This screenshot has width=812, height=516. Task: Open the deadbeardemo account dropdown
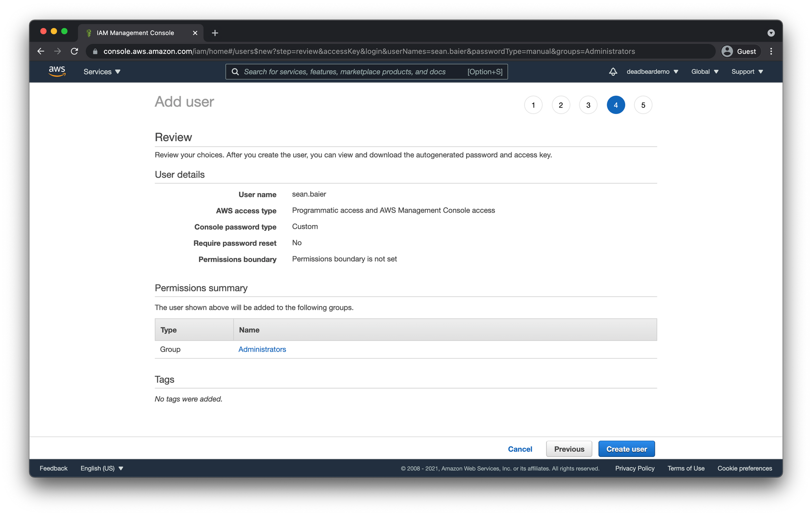(652, 72)
